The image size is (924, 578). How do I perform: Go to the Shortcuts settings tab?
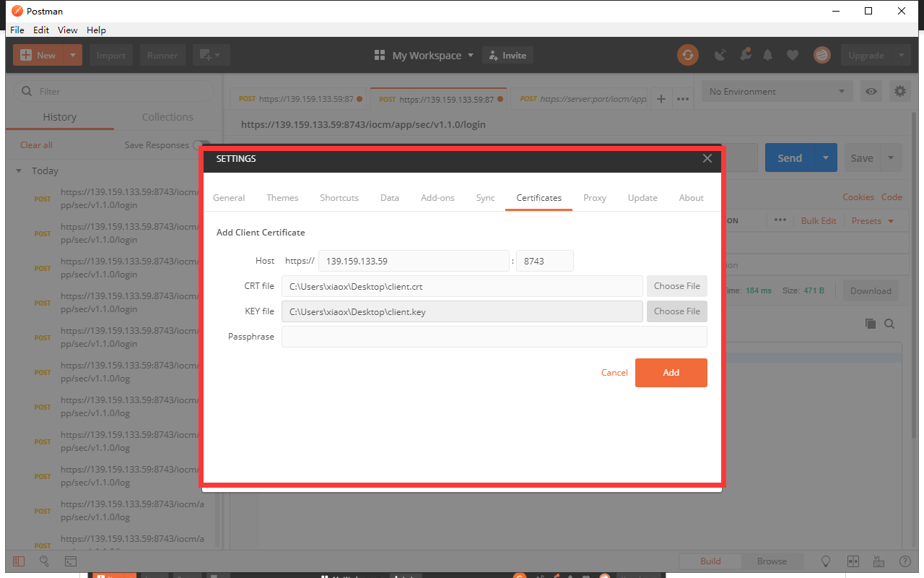pyautogui.click(x=339, y=198)
